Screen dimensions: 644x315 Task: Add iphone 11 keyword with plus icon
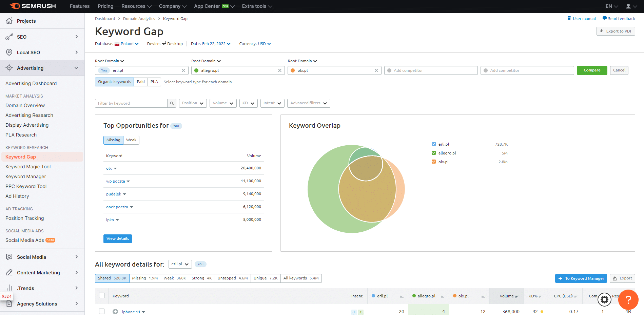click(x=115, y=312)
